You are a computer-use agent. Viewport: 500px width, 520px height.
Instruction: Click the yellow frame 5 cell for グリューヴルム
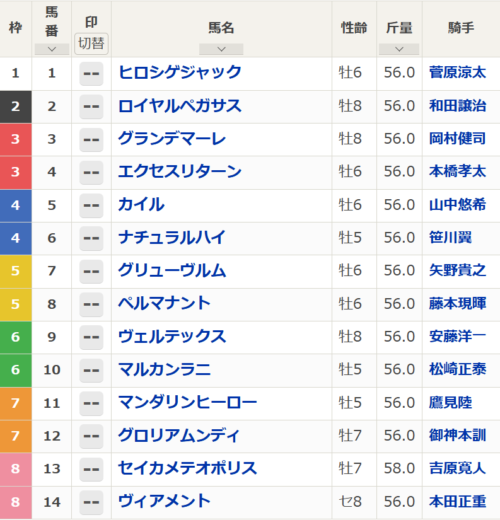point(16,272)
